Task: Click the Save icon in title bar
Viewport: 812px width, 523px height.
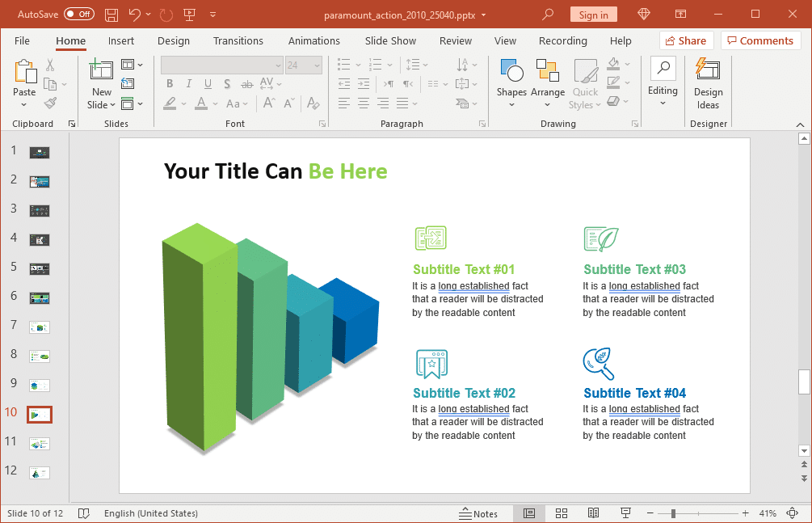Action: click(x=111, y=15)
